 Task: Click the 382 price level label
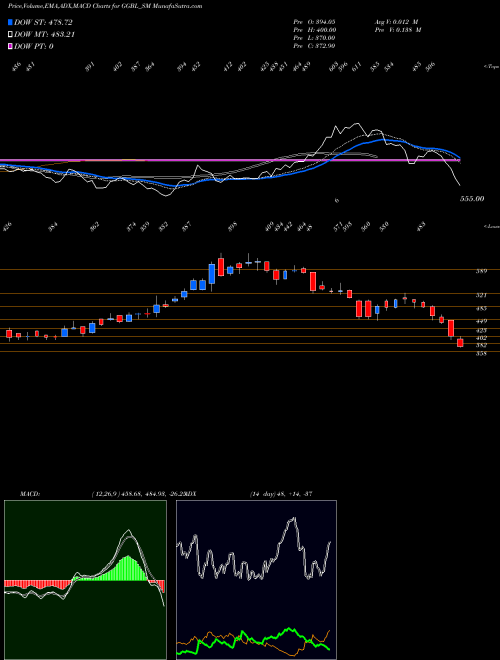481,346
